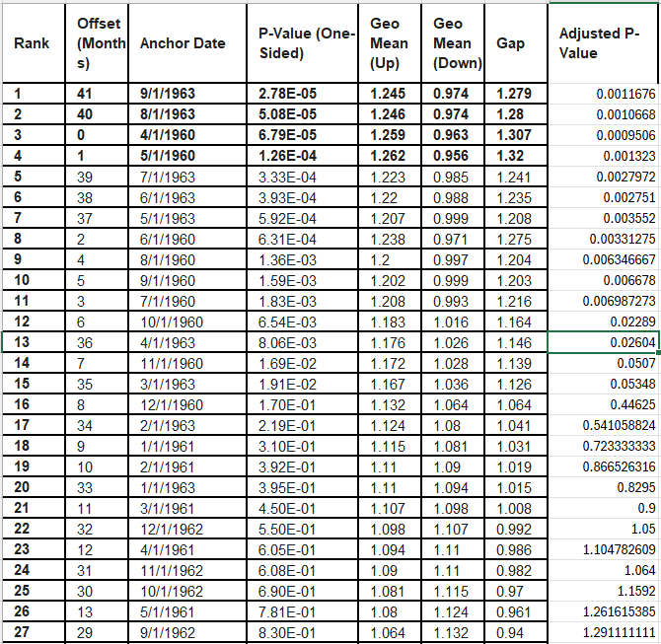Image resolution: width=661 pixels, height=644 pixels.
Task: Click rank cell 13
Action: (34, 342)
